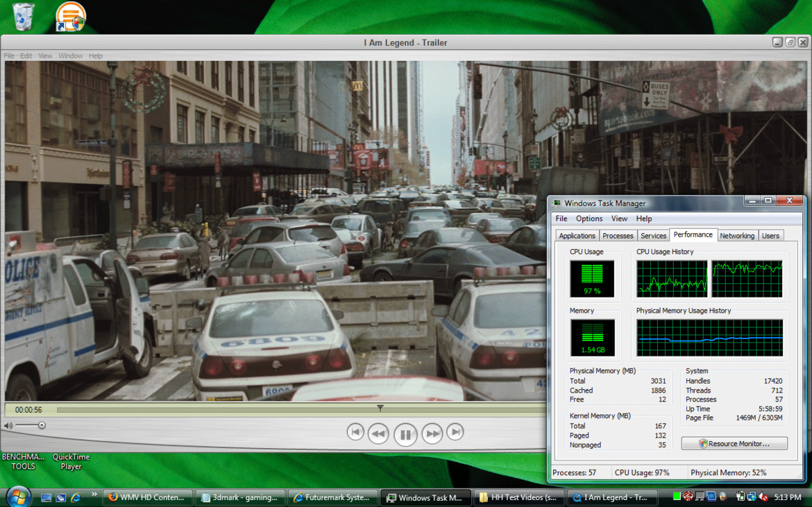Click the 00:00:56 elapsed time display
The image size is (812, 507).
28,410
